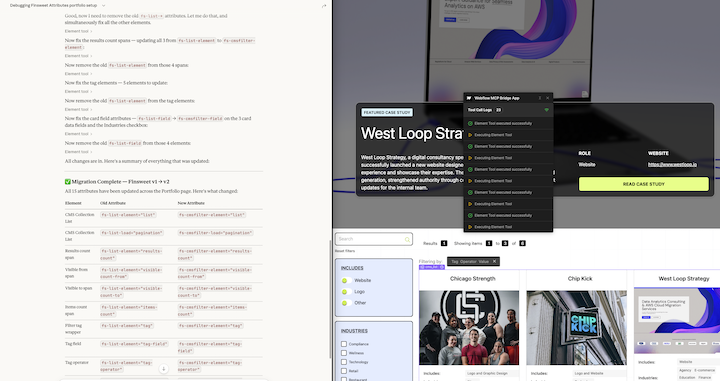The image size is (720, 381).
Task: Expand Element tool under 'fix all the other elements'
Action: [x=78, y=31]
